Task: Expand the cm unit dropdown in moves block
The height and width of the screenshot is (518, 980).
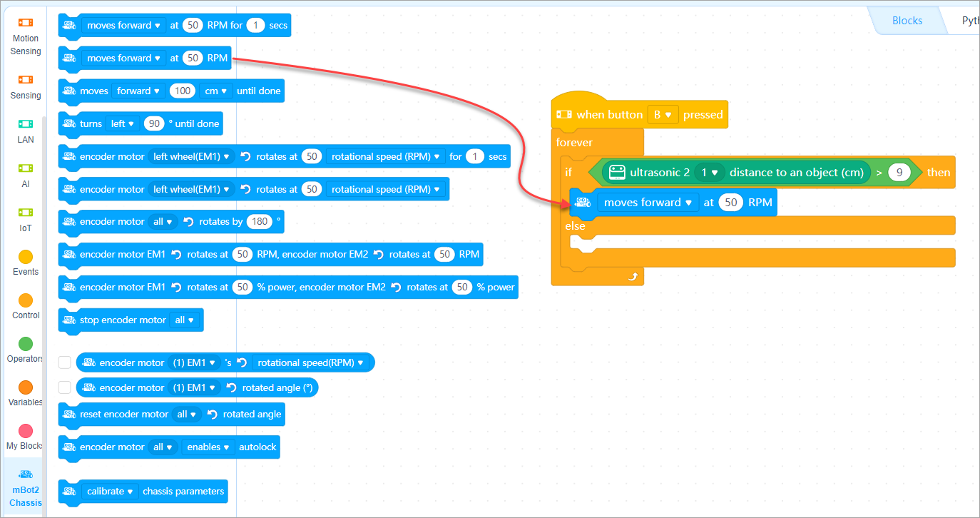Action: tap(215, 91)
